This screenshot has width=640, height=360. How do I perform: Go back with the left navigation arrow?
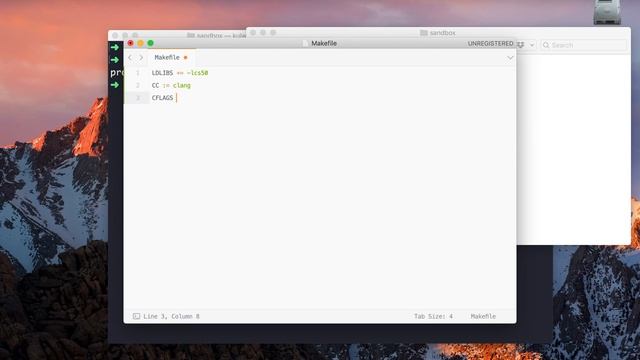pyautogui.click(x=130, y=58)
